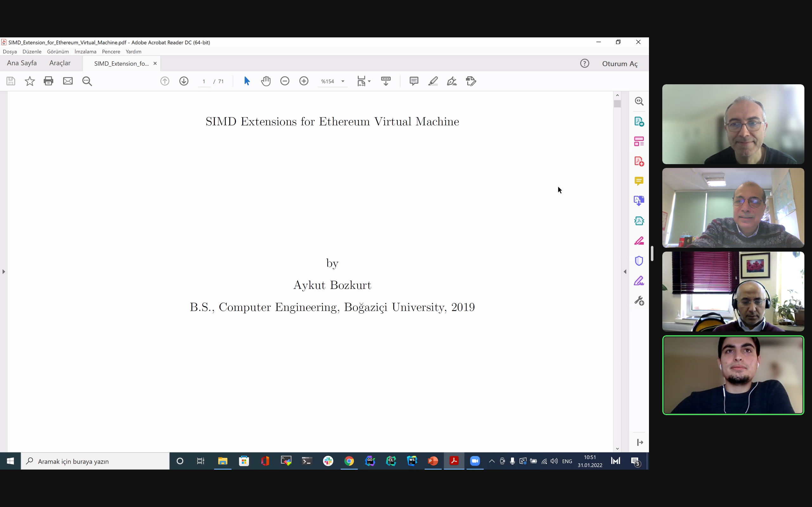
Task: Go to next page arrow
Action: click(x=184, y=81)
